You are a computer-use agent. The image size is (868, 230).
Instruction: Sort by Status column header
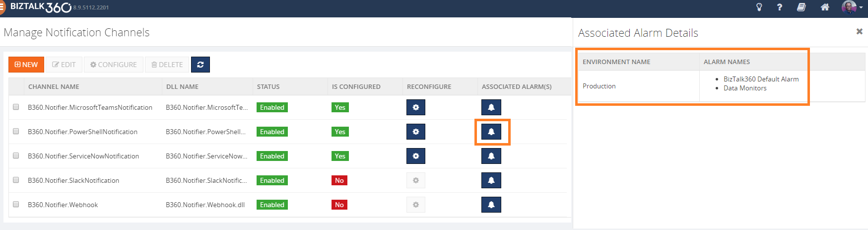[268, 86]
